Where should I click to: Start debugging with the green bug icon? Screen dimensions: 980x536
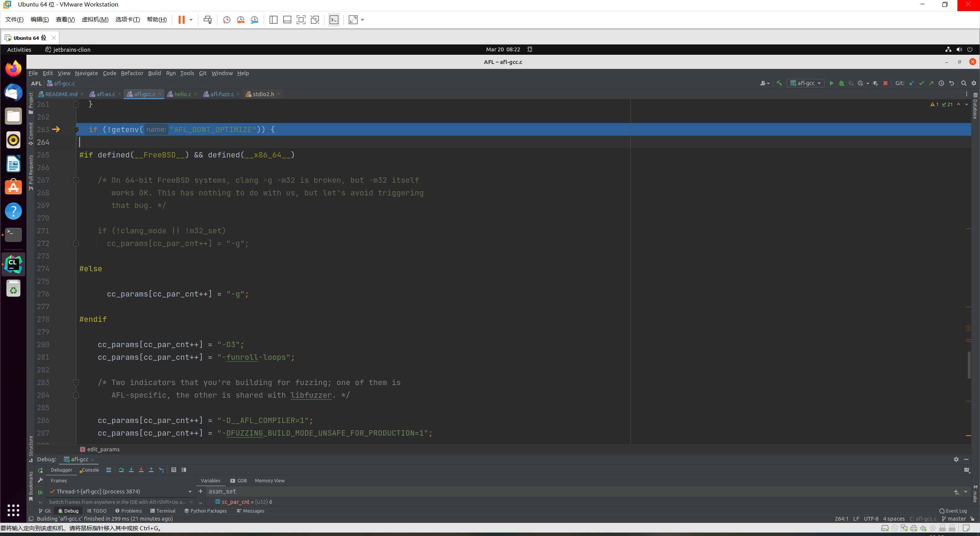pos(841,83)
